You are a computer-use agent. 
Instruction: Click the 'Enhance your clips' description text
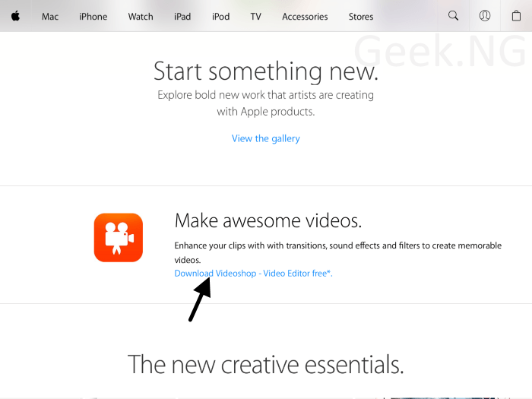pos(338,252)
